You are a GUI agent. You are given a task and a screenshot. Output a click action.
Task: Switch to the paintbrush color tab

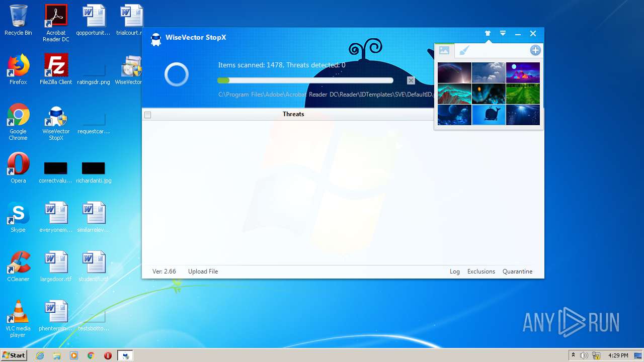[464, 50]
